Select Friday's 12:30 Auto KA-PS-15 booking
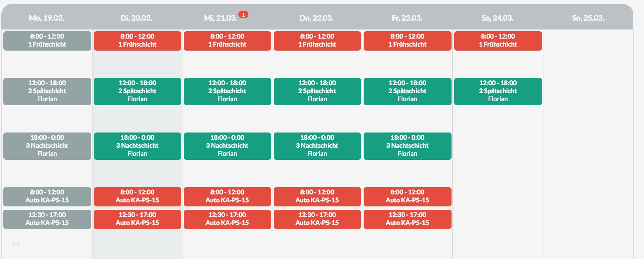The width and height of the screenshot is (644, 259). point(408,219)
